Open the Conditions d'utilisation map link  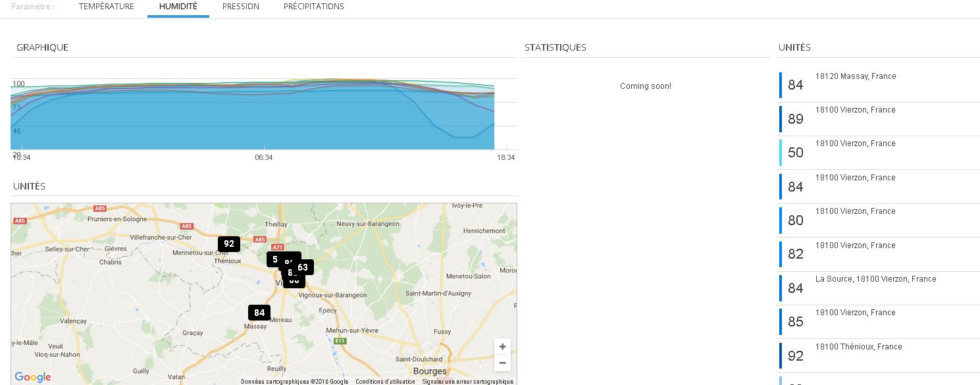point(385,382)
